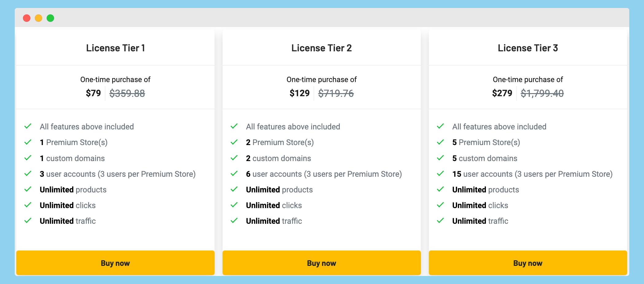This screenshot has height=284, width=644.
Task: Select the License Tier 1 heading
Action: [x=115, y=48]
